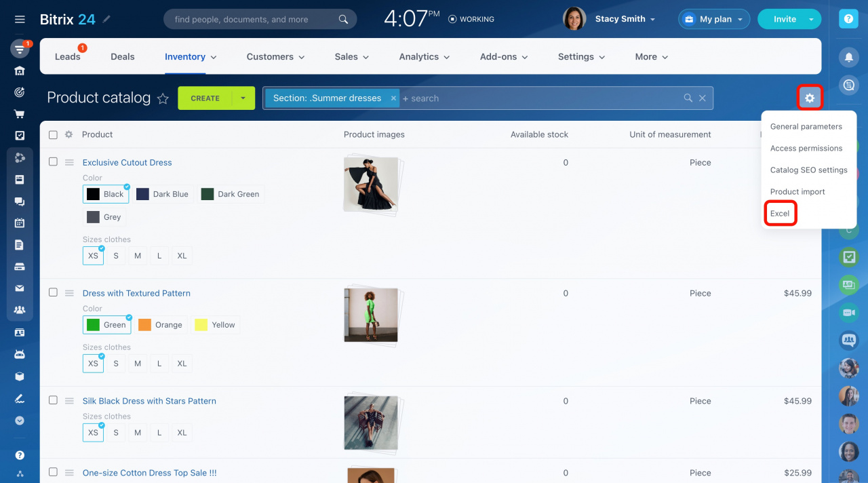868x483 pixels.
Task: Choose Catalog SEO settings menu item
Action: pos(809,170)
